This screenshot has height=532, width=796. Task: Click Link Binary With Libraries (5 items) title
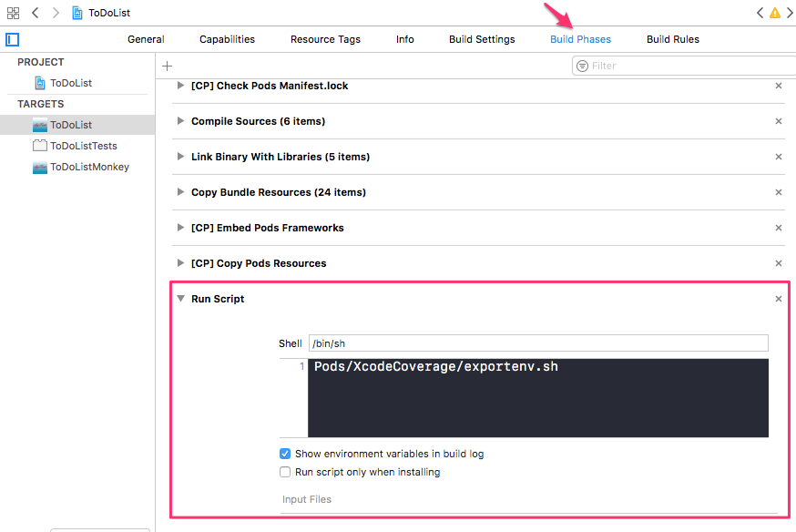[x=281, y=157]
